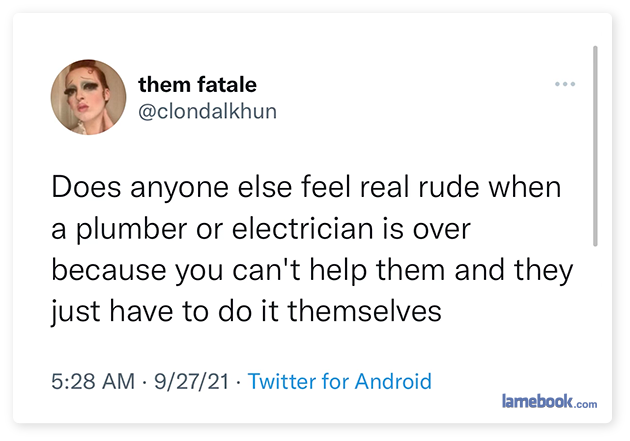Click the scrollbar thumb on the right edge
The width and height of the screenshot is (630, 441).
coord(597,145)
